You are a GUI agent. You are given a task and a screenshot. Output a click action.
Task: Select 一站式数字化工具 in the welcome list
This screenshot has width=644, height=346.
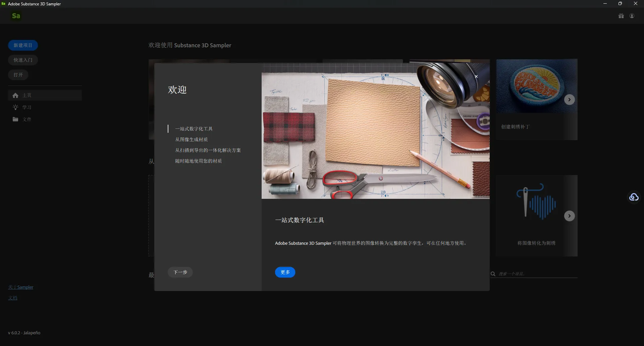pyautogui.click(x=194, y=129)
